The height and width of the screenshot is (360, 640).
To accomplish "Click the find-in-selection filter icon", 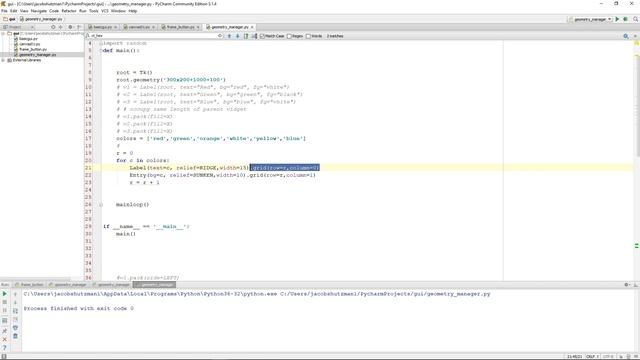I will (246, 36).
